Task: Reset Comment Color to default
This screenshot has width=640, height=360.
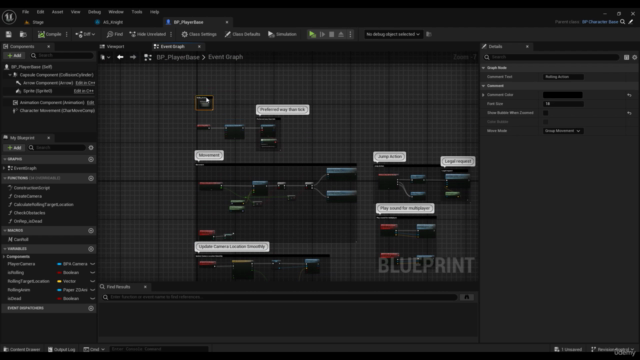Action: point(629,95)
